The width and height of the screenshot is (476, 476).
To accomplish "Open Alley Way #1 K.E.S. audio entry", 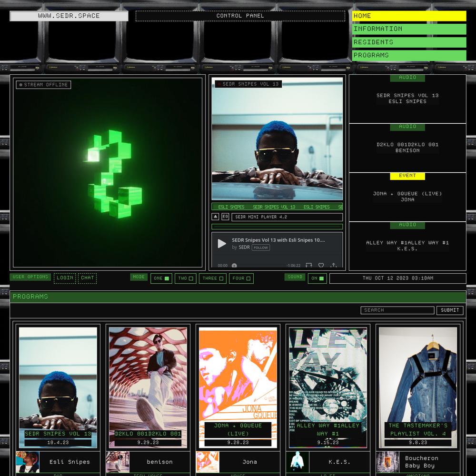I will pyautogui.click(x=407, y=246).
